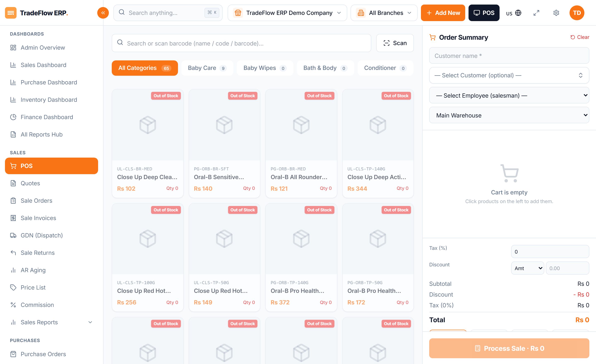
Task: Open the TD user avatar menu
Action: [577, 13]
